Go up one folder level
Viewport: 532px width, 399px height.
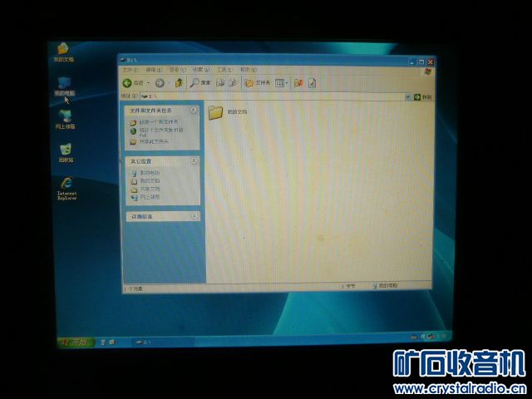[180, 82]
